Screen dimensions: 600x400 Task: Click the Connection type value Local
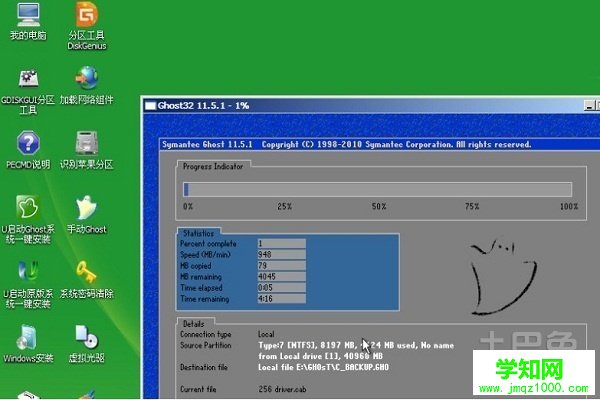[266, 334]
